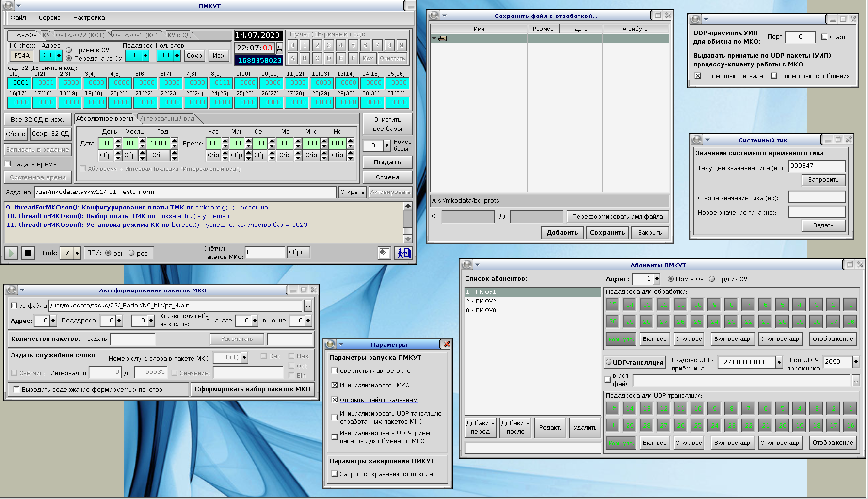This screenshot has height=499, width=868.
Task: Click the tag icon beside the exit icon
Action: pyautogui.click(x=384, y=253)
